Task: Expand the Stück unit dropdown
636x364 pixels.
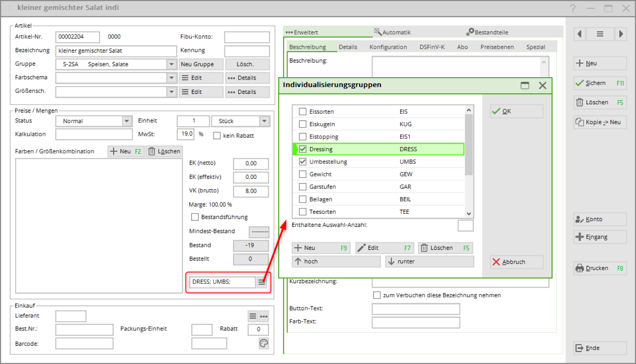Action: (264, 121)
